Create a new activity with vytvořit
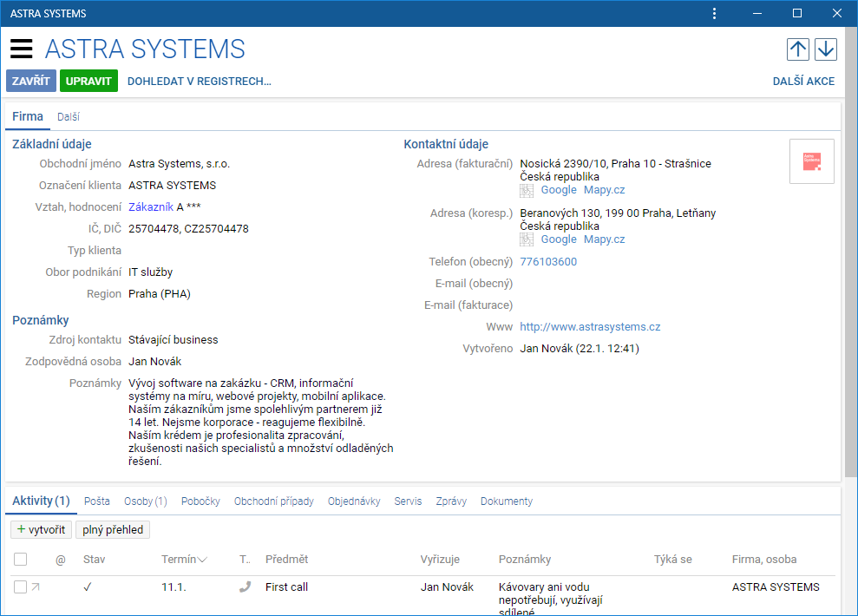The image size is (858, 616). (x=41, y=529)
